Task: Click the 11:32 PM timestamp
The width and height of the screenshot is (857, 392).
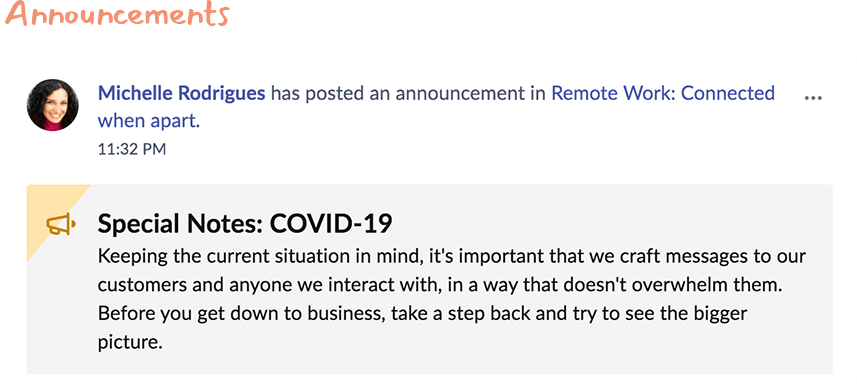Action: click(132, 149)
